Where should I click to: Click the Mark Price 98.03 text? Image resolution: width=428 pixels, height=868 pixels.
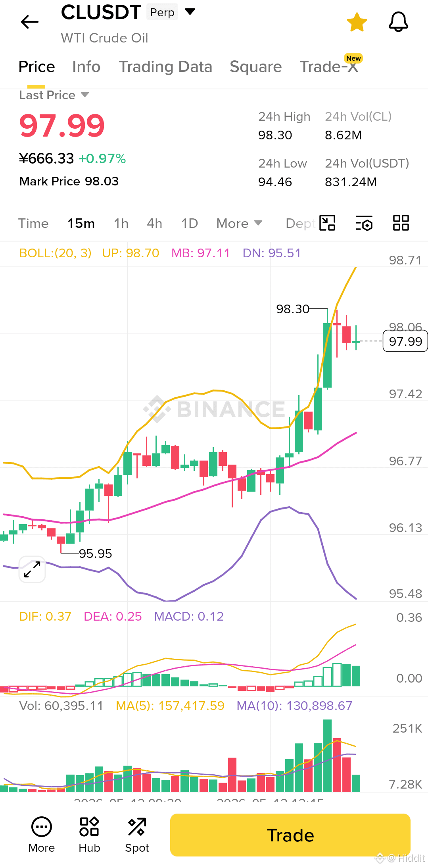click(69, 181)
